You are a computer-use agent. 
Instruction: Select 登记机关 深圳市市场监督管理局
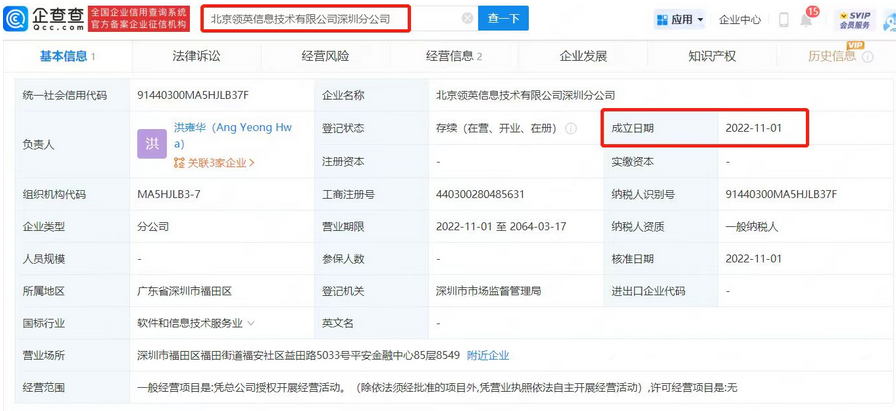[x=488, y=292]
